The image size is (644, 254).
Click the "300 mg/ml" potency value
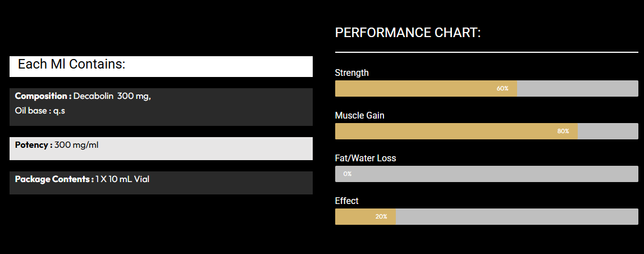(x=76, y=145)
